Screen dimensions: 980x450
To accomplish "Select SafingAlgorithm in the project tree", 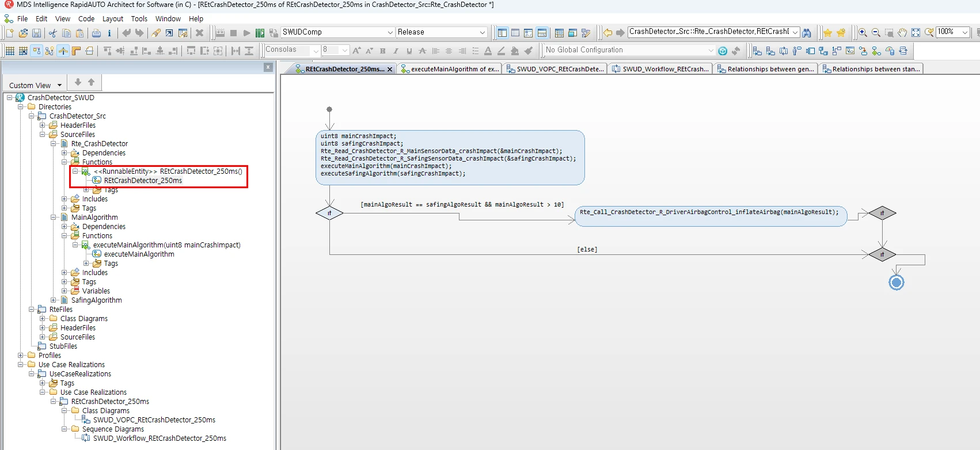I will [x=96, y=300].
